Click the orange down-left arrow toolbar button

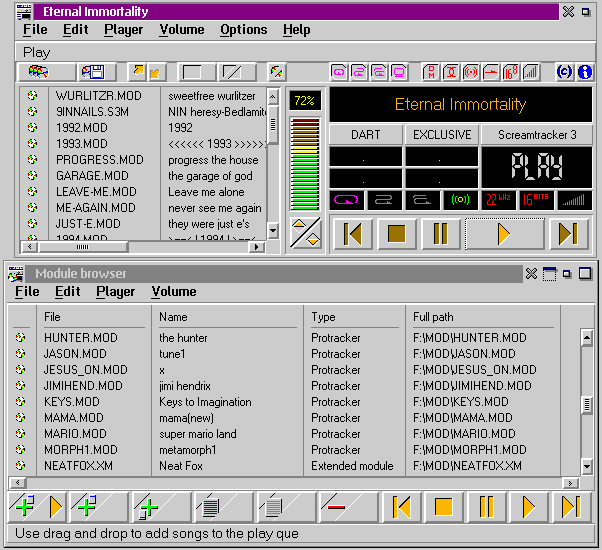tap(156, 72)
